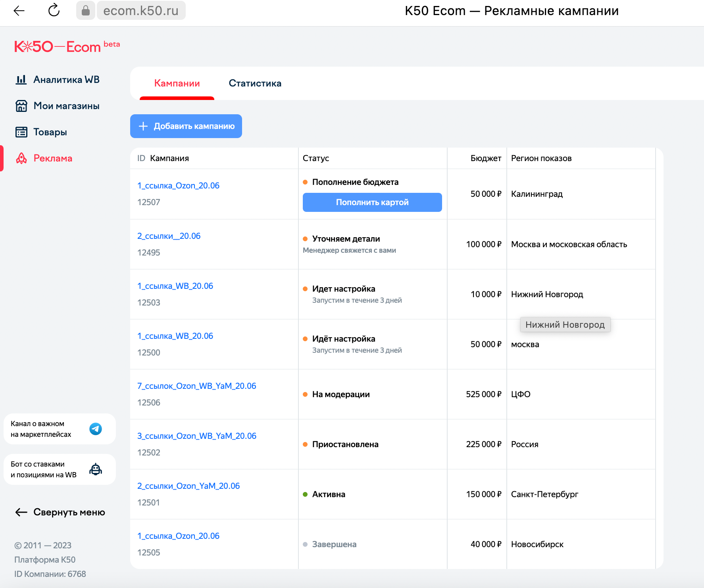
Task: Click the Мои магазины store icon
Action: pyautogui.click(x=21, y=106)
